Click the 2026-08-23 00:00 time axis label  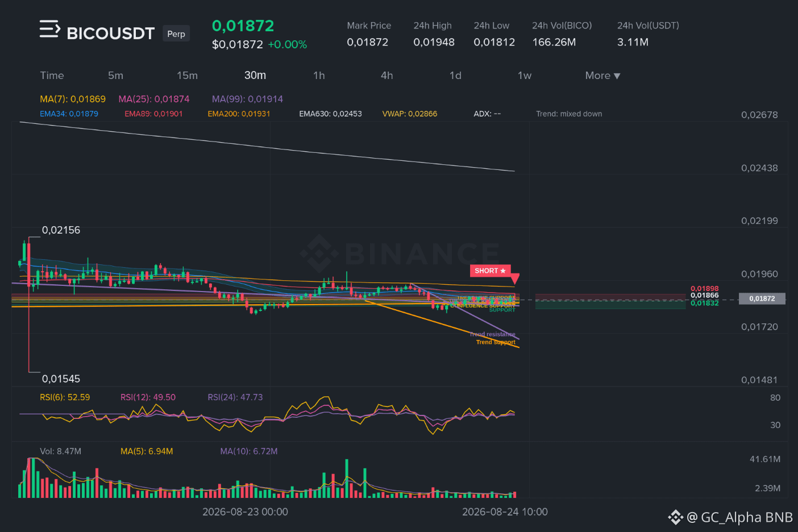tap(245, 512)
